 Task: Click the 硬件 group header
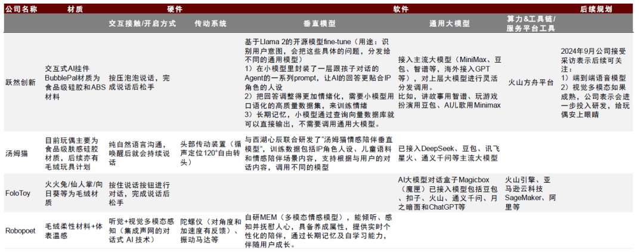point(172,9)
